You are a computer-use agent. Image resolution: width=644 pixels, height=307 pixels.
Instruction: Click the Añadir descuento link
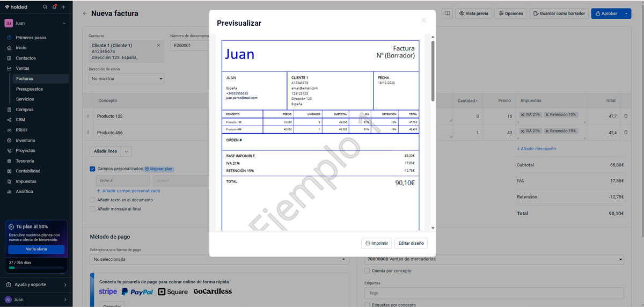pos(537,149)
